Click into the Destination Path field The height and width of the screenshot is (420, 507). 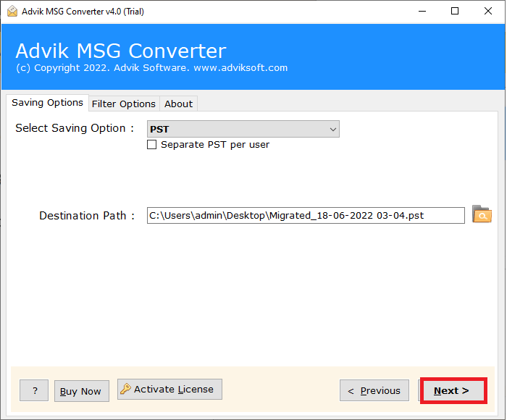click(306, 216)
